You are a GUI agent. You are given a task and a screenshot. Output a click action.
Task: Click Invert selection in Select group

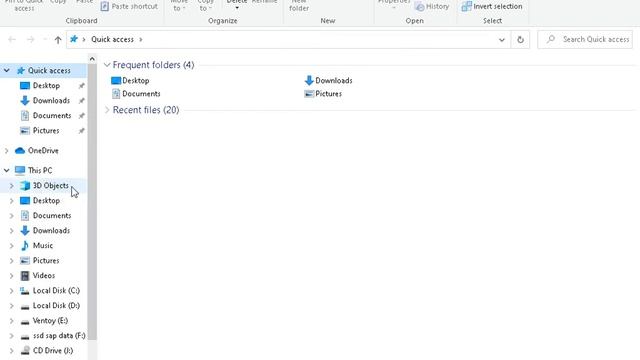pyautogui.click(x=492, y=7)
